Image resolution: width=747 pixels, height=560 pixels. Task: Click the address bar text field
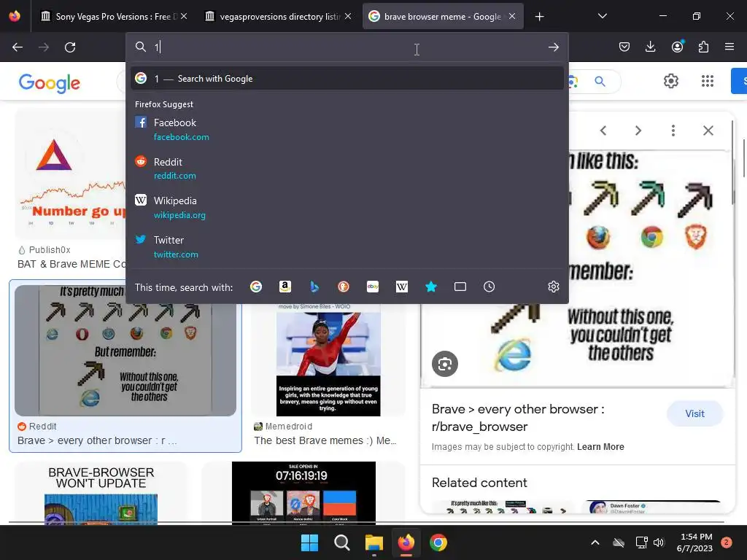(347, 47)
